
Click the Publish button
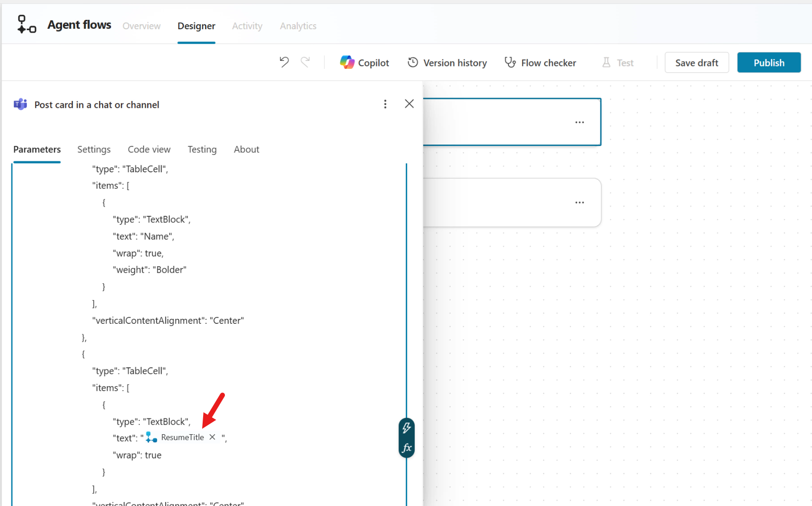(768, 63)
